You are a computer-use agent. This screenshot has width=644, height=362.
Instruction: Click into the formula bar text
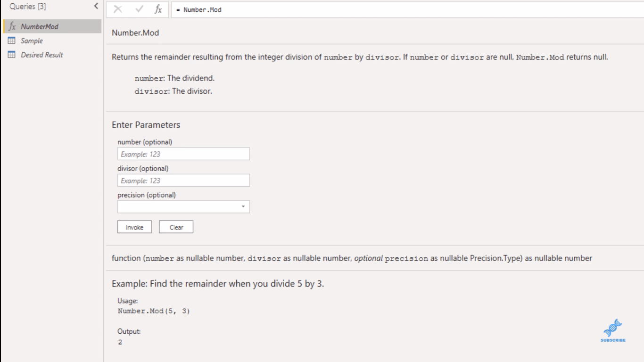407,9
